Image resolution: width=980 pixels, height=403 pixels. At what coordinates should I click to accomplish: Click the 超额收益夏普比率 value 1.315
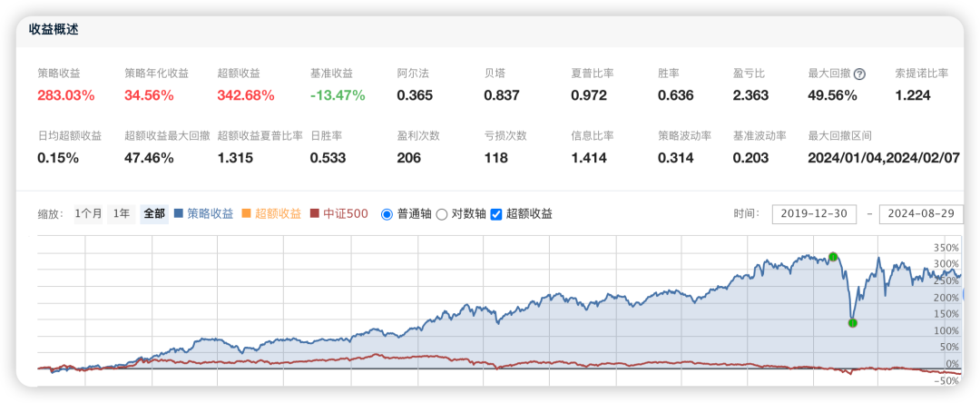point(235,158)
